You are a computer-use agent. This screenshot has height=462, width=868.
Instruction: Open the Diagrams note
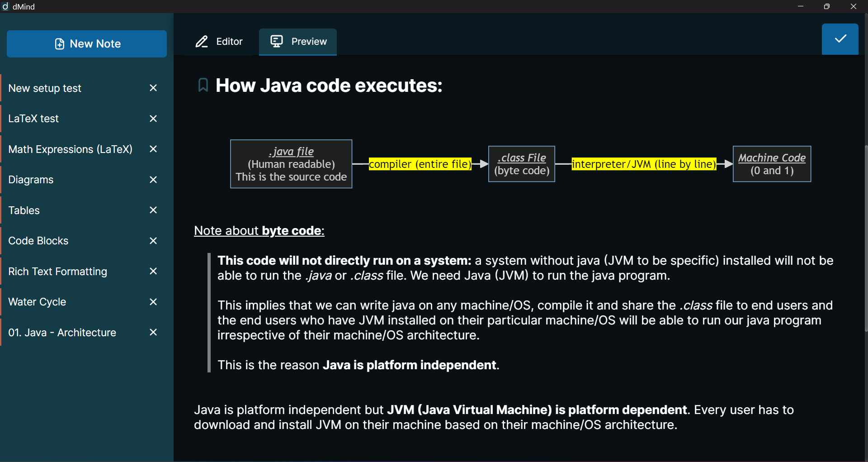pyautogui.click(x=31, y=180)
